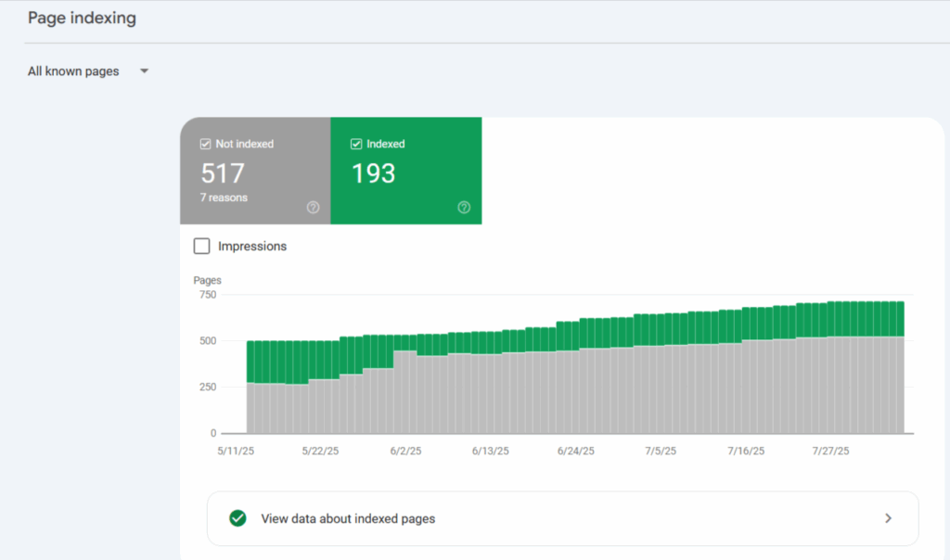Click the green segment of the first chart bar

tap(251, 362)
